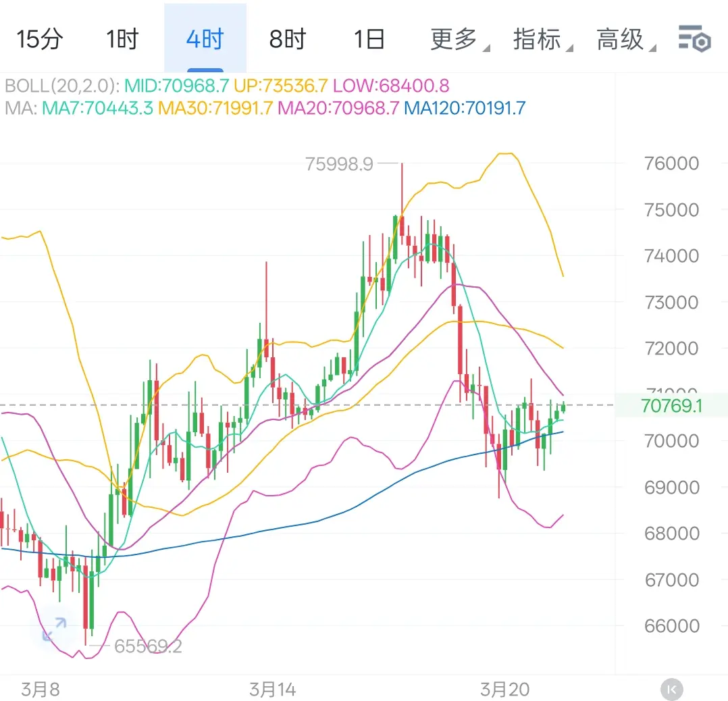Tap the 76000 price axis label
728x701 pixels.
tap(671, 163)
